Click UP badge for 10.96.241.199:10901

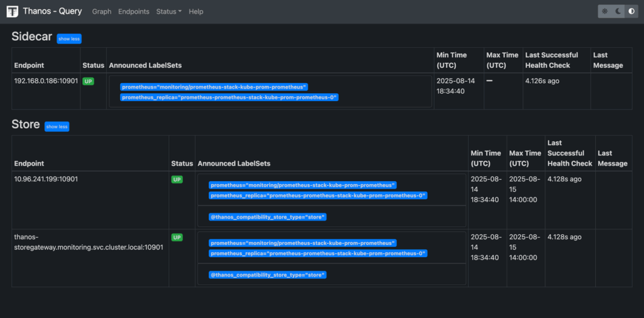coord(177,179)
